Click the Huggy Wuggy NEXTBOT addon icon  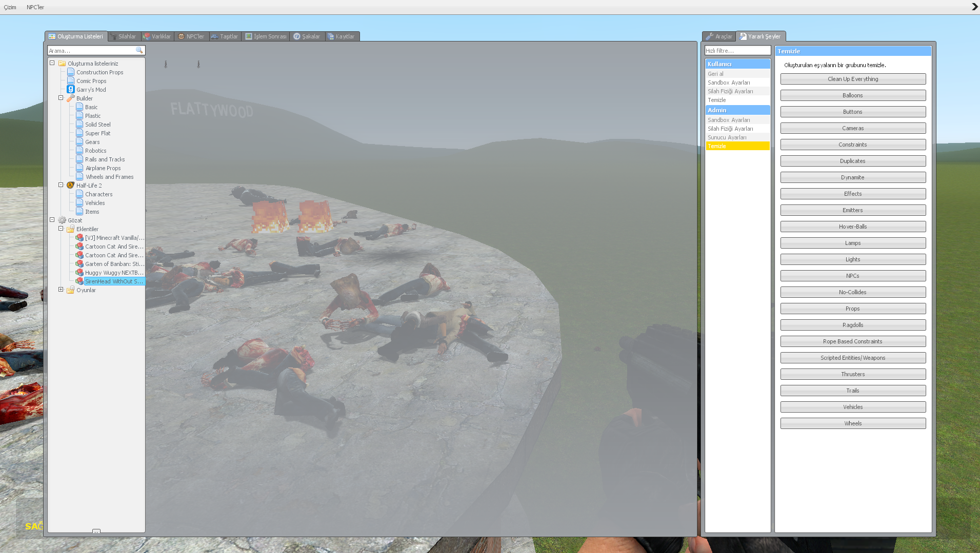click(x=79, y=273)
